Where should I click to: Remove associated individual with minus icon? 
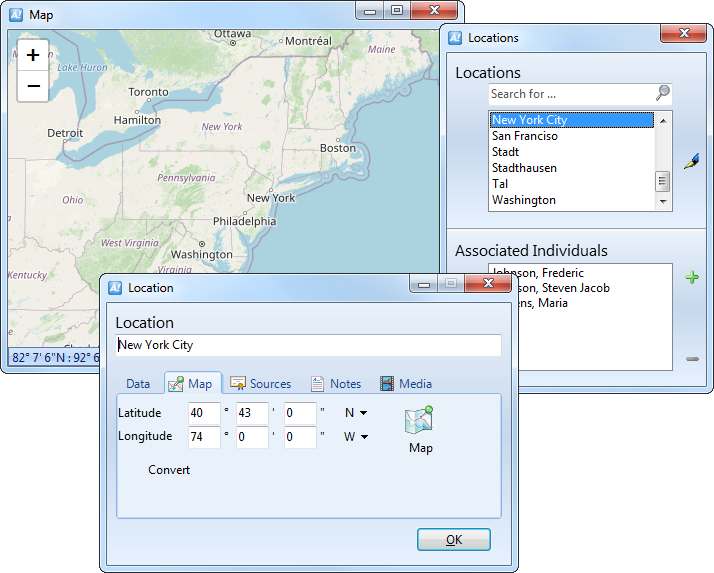click(x=692, y=359)
